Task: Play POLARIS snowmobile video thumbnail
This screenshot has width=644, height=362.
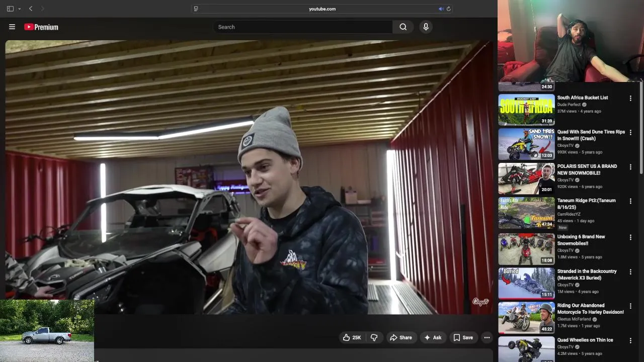Action: [526, 178]
